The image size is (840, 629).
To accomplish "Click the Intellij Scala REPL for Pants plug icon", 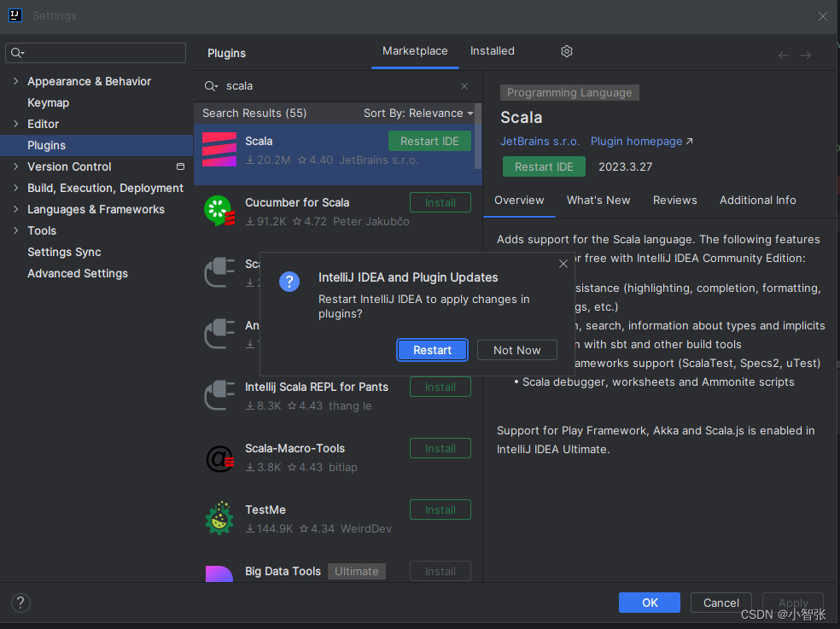I will pos(219,395).
